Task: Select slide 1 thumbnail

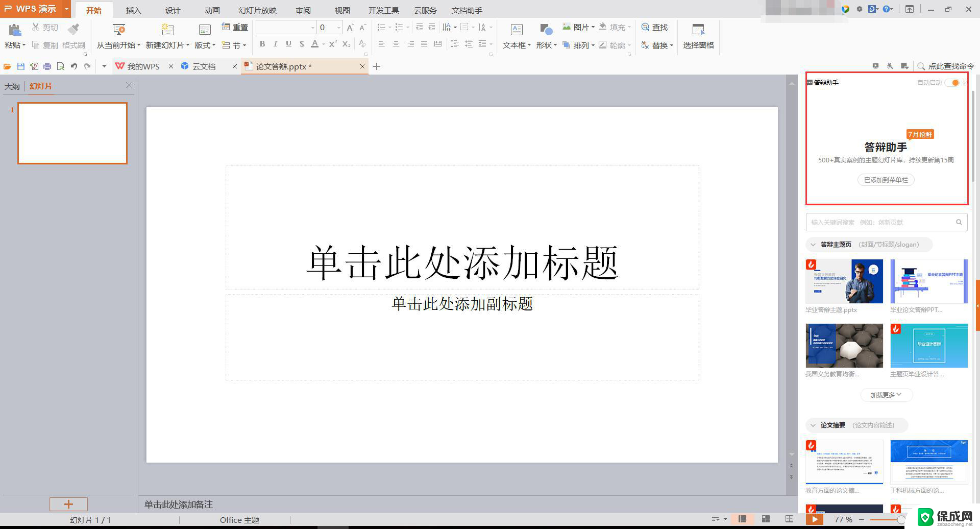Action: click(72, 133)
